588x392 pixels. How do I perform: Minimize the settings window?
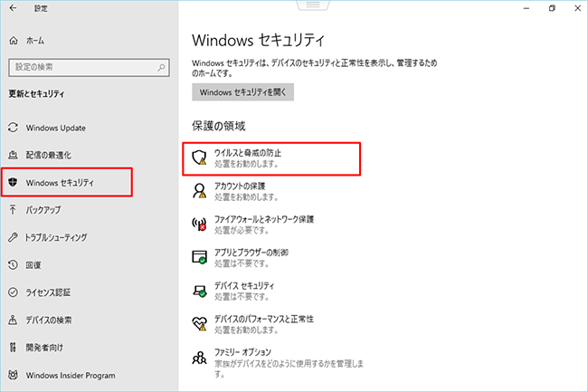pyautogui.click(x=526, y=8)
